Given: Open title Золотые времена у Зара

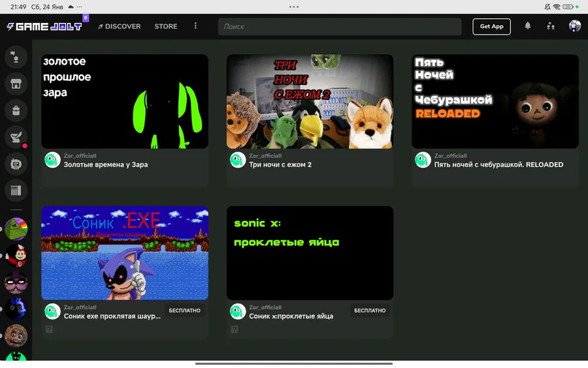Looking at the screenshot, I should [x=106, y=165].
